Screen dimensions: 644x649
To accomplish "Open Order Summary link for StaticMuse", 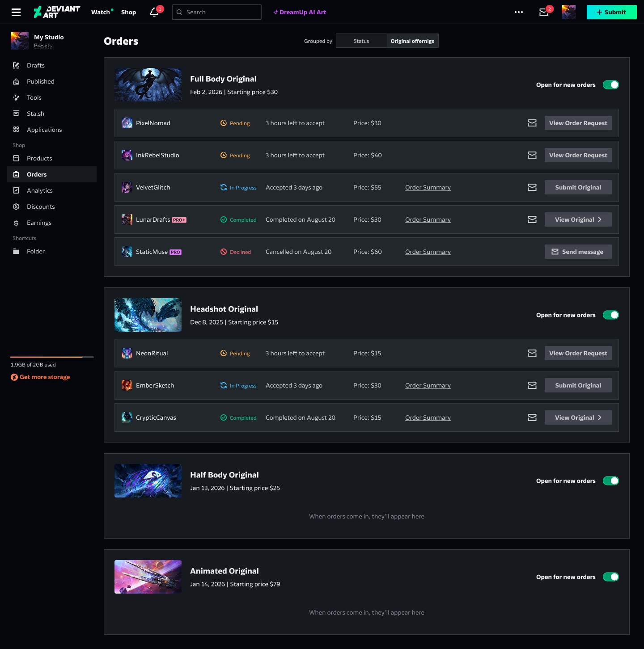I will pyautogui.click(x=428, y=252).
